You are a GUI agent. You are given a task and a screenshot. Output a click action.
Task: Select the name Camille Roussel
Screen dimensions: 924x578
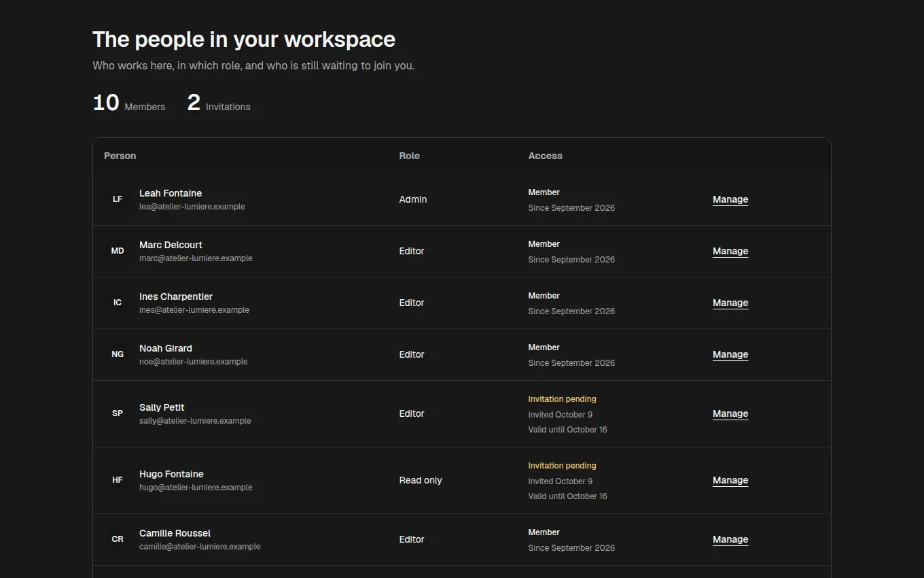pos(175,533)
